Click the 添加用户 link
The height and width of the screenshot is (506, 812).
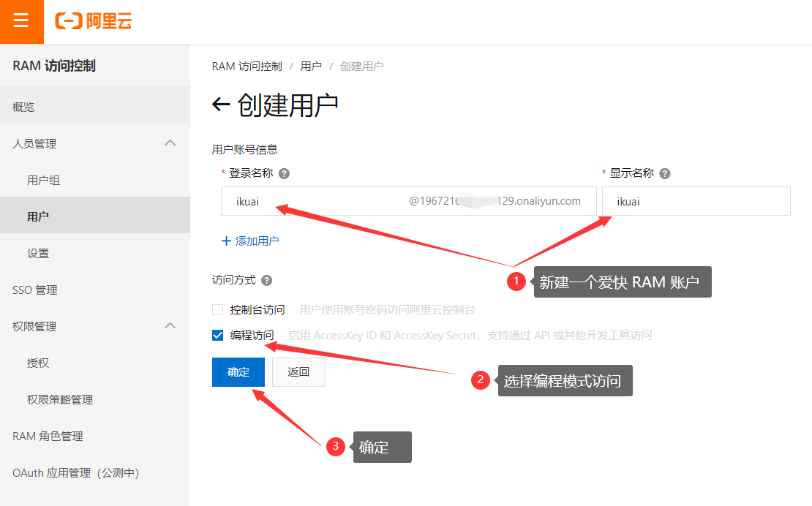click(x=251, y=241)
